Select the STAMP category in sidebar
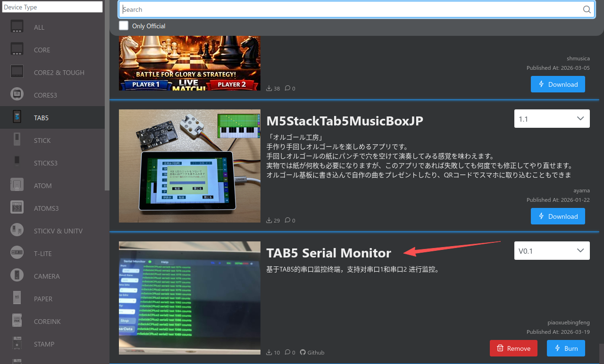The image size is (604, 364). [17, 344]
